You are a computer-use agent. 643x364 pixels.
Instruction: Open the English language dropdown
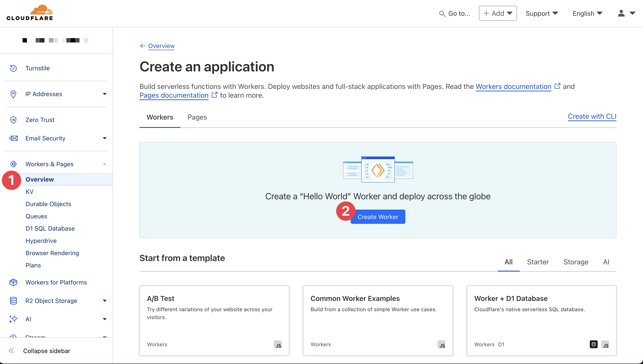point(587,14)
